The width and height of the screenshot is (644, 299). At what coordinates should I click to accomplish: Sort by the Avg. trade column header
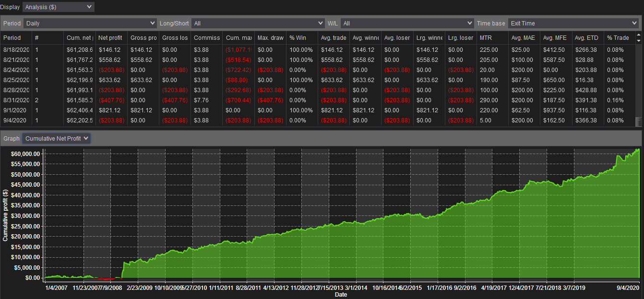point(334,37)
